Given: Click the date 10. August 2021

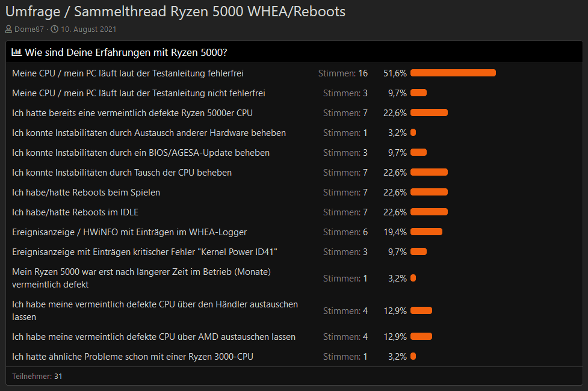Looking at the screenshot, I should [88, 29].
